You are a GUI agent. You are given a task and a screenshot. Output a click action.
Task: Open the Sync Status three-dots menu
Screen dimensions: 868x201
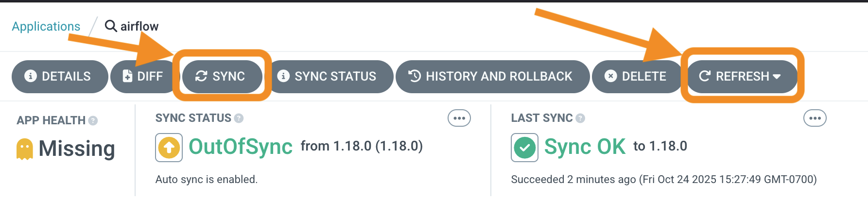(459, 118)
